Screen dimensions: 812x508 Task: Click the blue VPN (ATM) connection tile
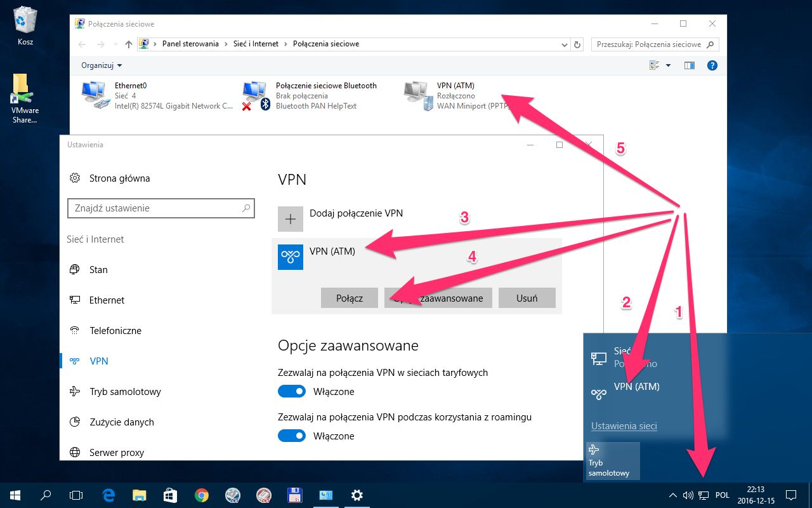point(291,257)
